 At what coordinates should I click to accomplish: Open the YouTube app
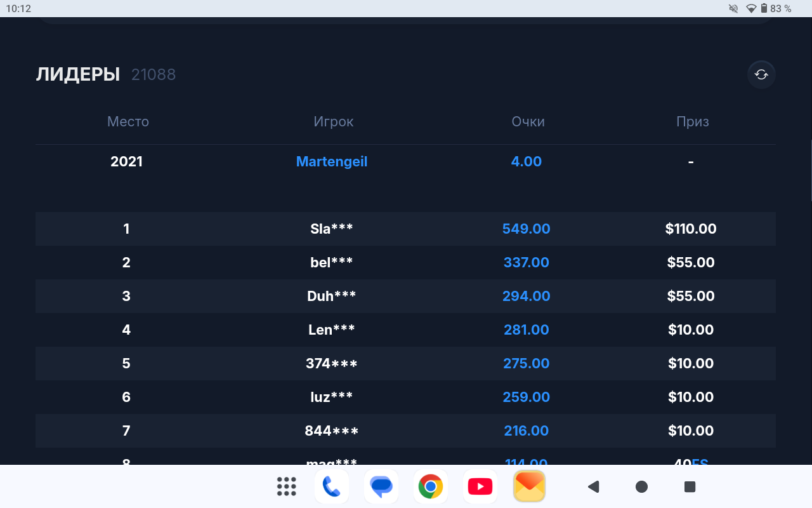[x=480, y=486]
